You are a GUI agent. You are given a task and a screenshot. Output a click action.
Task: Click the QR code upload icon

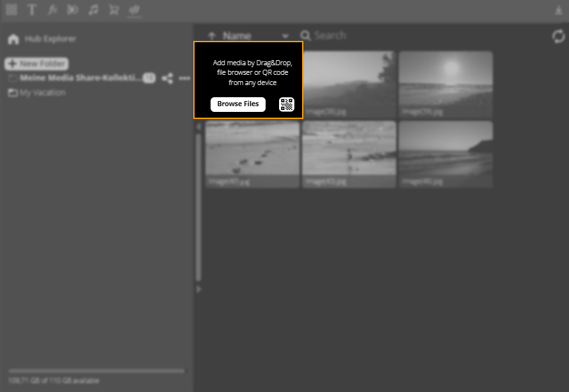click(x=287, y=104)
